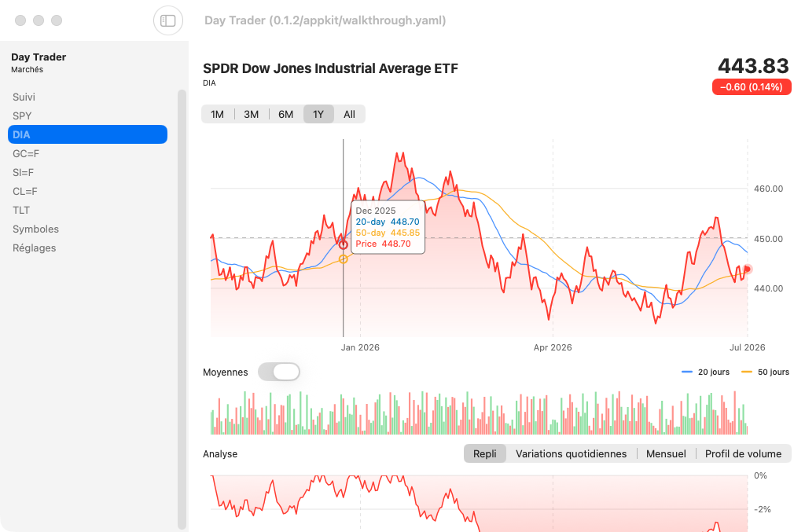Open GC=F in the sidebar
This screenshot has height=532, width=805.
tap(87, 153)
